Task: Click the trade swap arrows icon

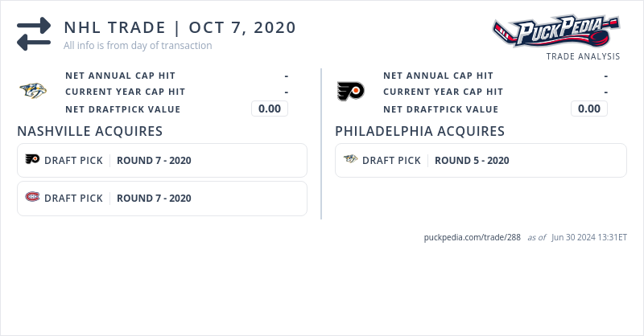Action: tap(34, 34)
